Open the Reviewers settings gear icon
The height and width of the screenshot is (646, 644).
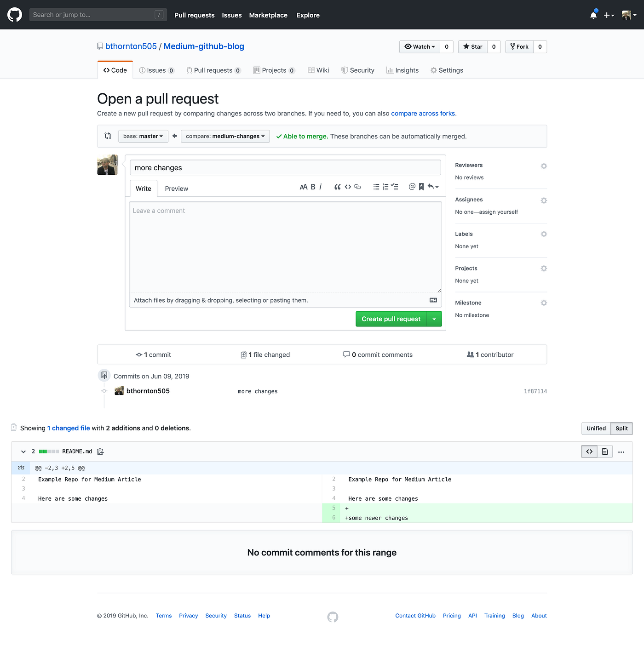pyautogui.click(x=544, y=166)
